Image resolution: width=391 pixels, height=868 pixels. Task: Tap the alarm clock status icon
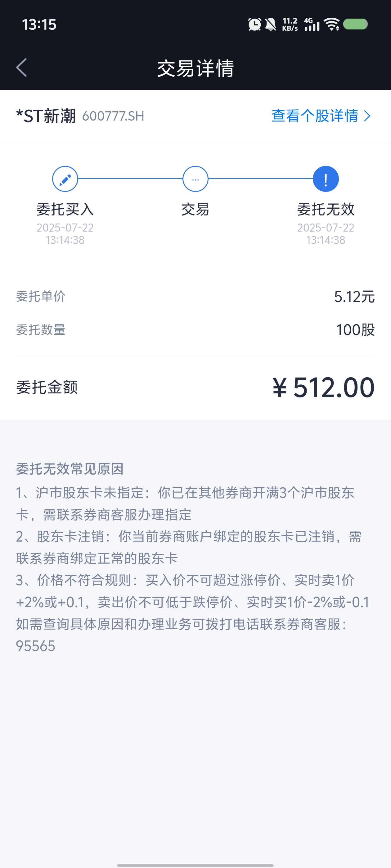(x=254, y=24)
